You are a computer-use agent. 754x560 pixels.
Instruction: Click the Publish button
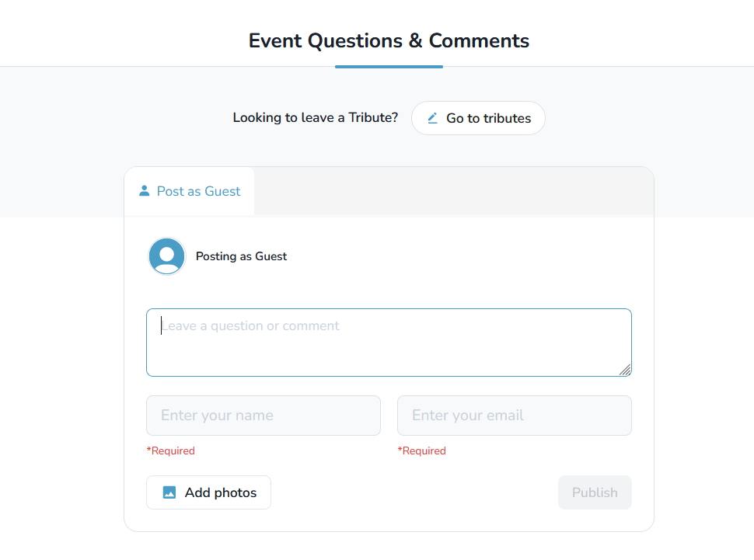click(x=595, y=492)
